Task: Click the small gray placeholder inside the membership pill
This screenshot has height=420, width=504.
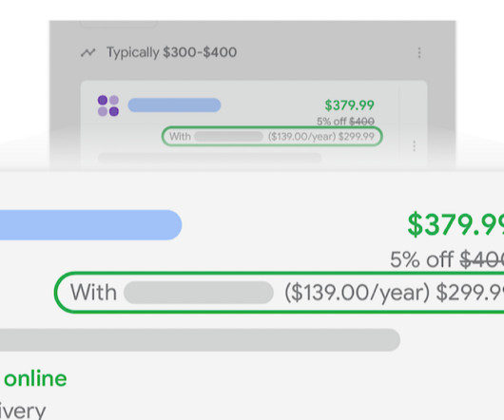Action: coord(229,137)
